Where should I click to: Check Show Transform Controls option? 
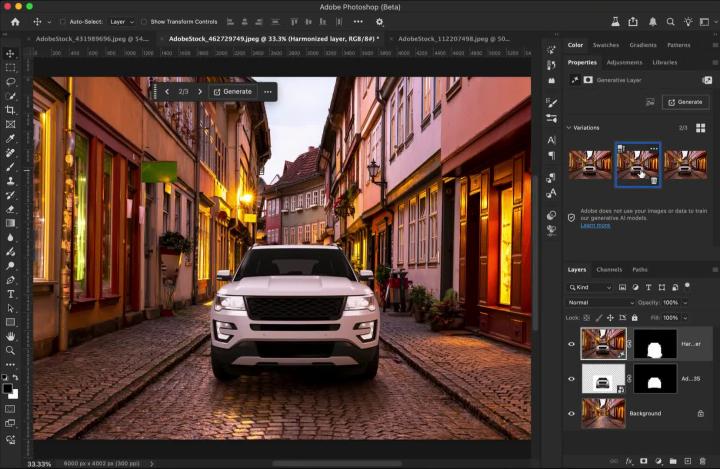click(143, 21)
